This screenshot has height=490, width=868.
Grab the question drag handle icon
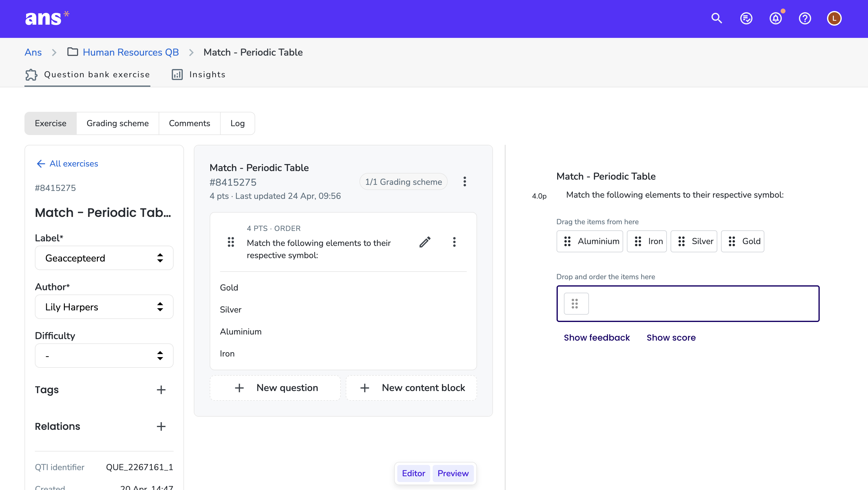[x=231, y=242]
